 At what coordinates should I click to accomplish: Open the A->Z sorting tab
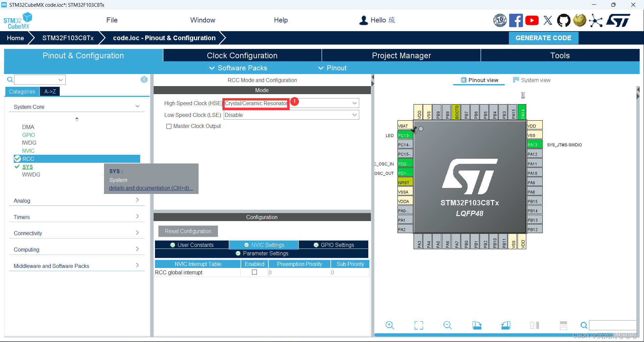(50, 91)
